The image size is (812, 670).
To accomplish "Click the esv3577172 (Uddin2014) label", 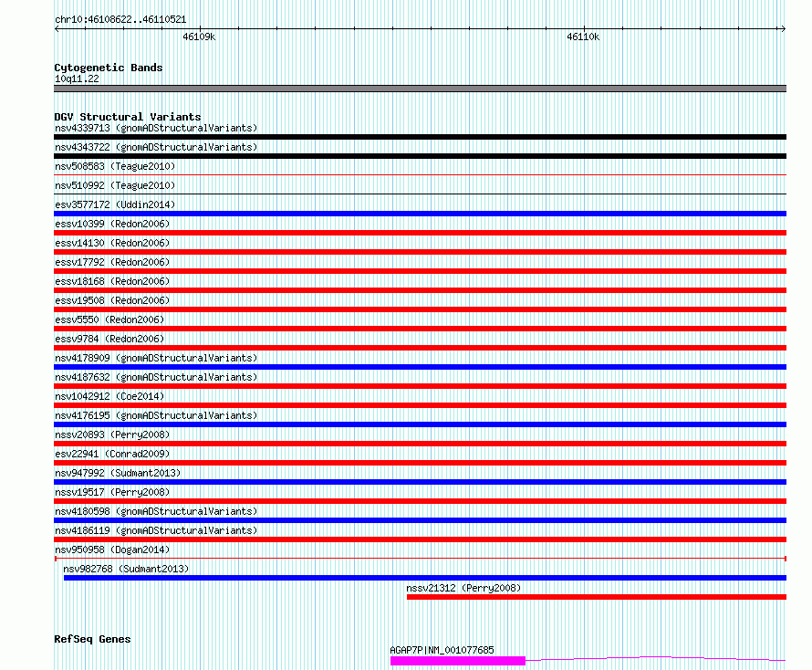I will click(x=115, y=204).
